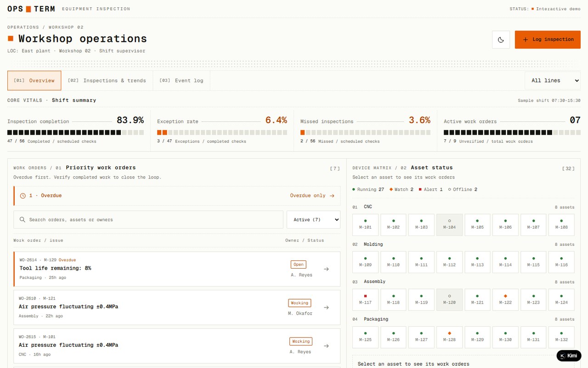Image resolution: width=588 pixels, height=368 pixels.
Task: Open the Active (7) filter dropdown
Action: (313, 220)
